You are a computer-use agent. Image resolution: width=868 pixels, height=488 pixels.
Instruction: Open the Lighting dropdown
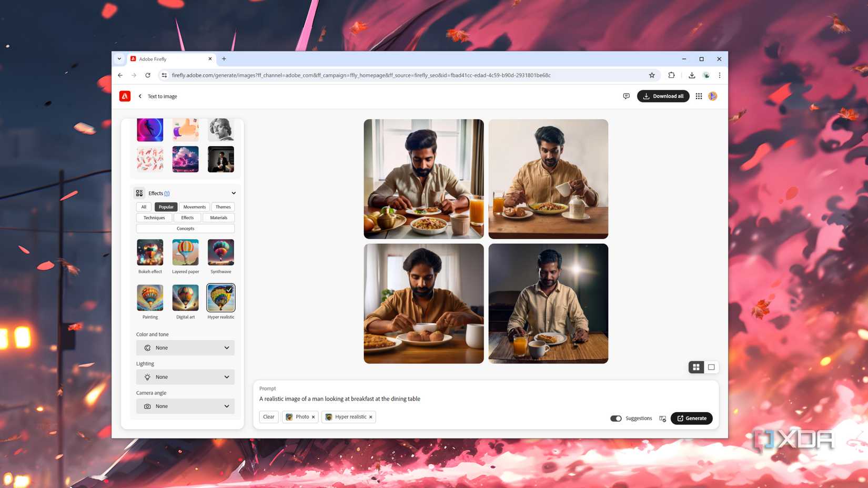pyautogui.click(x=185, y=377)
